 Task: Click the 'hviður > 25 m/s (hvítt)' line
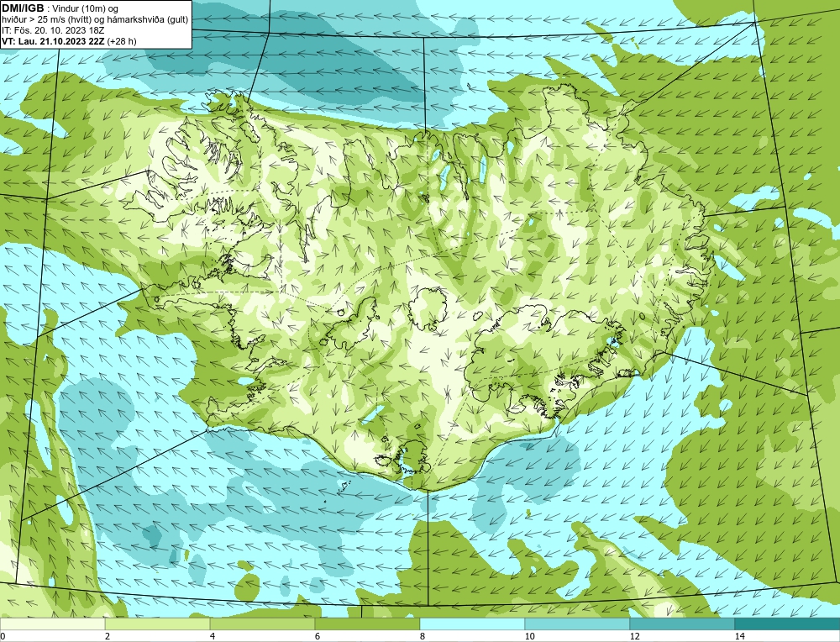[95, 19]
